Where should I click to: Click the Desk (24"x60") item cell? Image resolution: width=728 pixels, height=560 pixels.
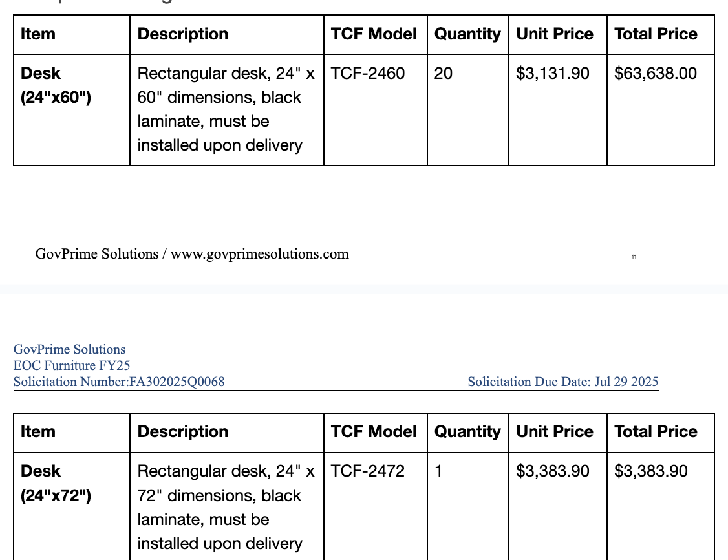tap(72, 109)
